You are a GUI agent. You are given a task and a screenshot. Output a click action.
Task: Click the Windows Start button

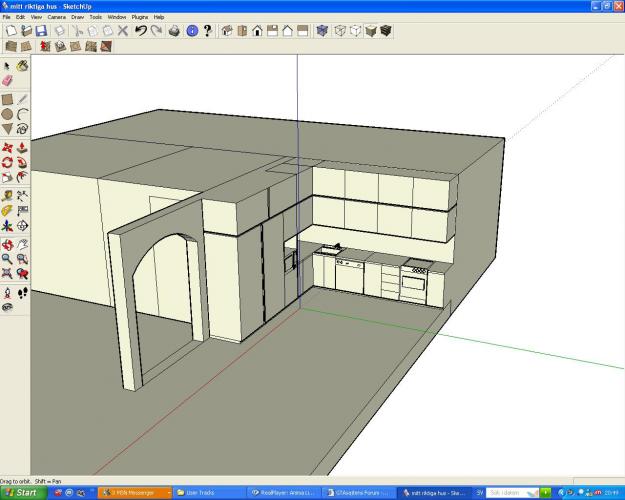point(22,492)
